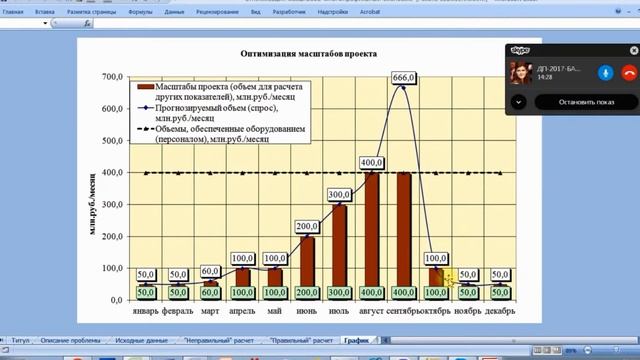Switch to Разметка страницы ribbon tab
The width and height of the screenshot is (640, 360).
tap(91, 12)
